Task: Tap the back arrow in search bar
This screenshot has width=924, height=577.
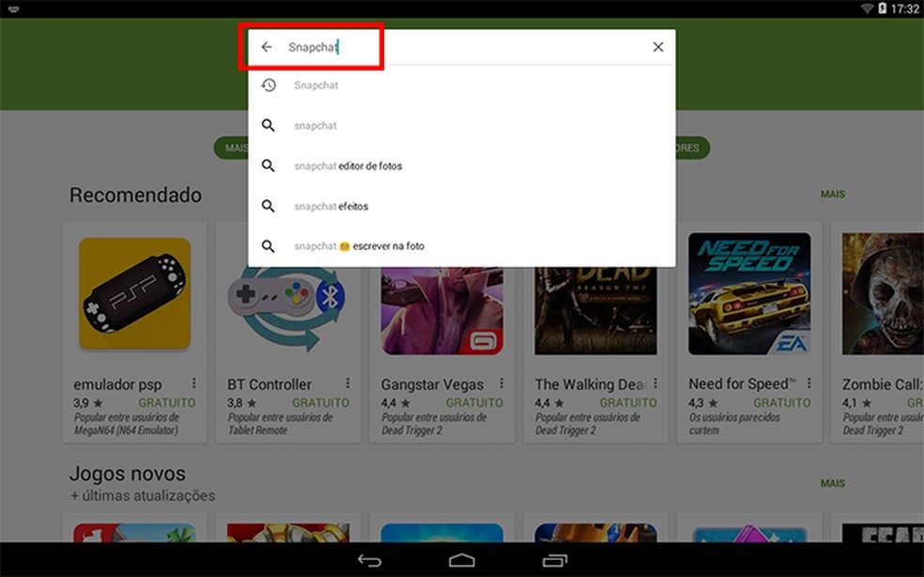Action: pyautogui.click(x=267, y=47)
